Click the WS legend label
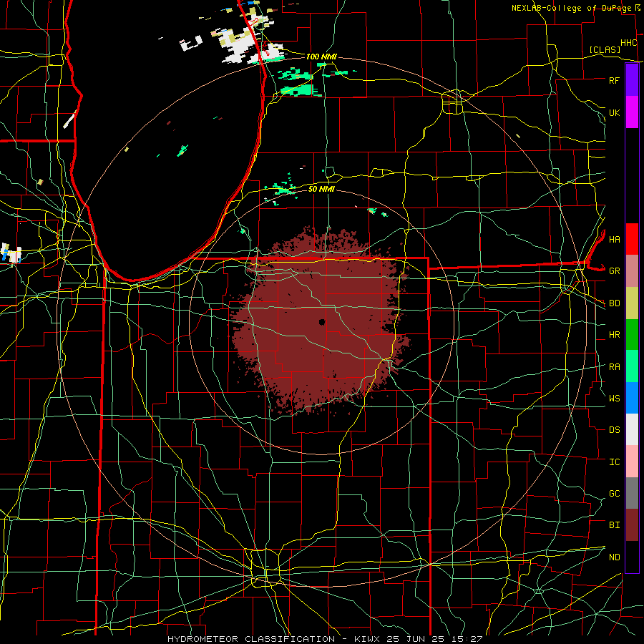644x644 pixels. 614,399
